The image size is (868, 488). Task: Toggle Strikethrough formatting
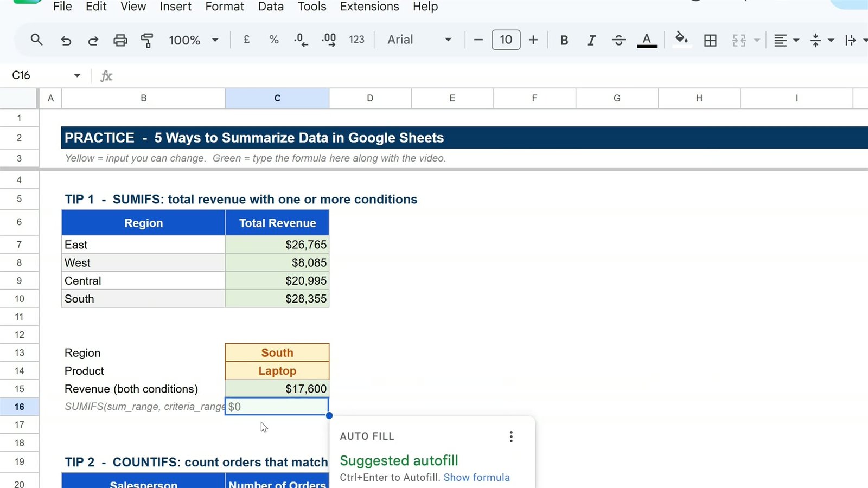tap(618, 40)
